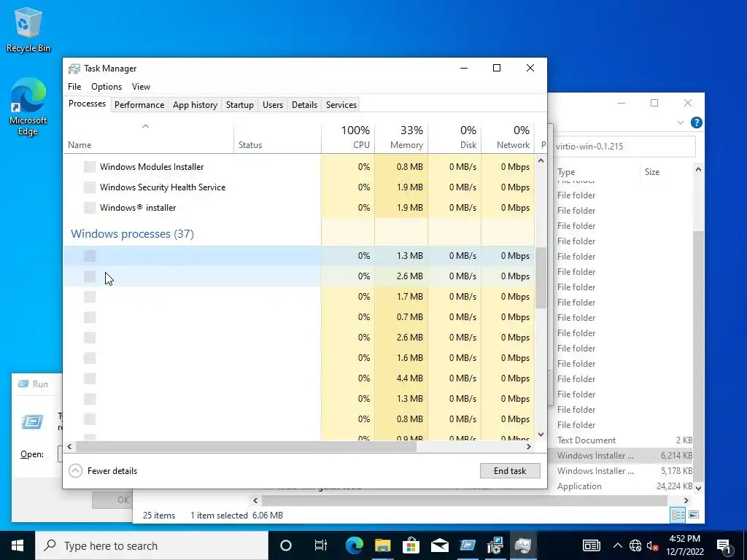The image size is (747, 560).
Task: Select the Windows processes (37) group header
Action: point(133,234)
